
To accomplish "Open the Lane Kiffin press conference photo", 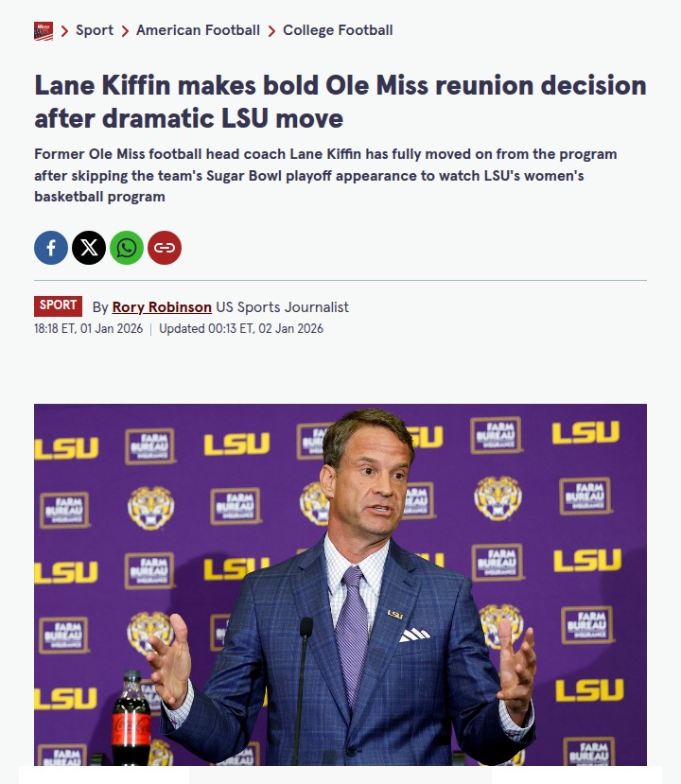I will click(340, 584).
